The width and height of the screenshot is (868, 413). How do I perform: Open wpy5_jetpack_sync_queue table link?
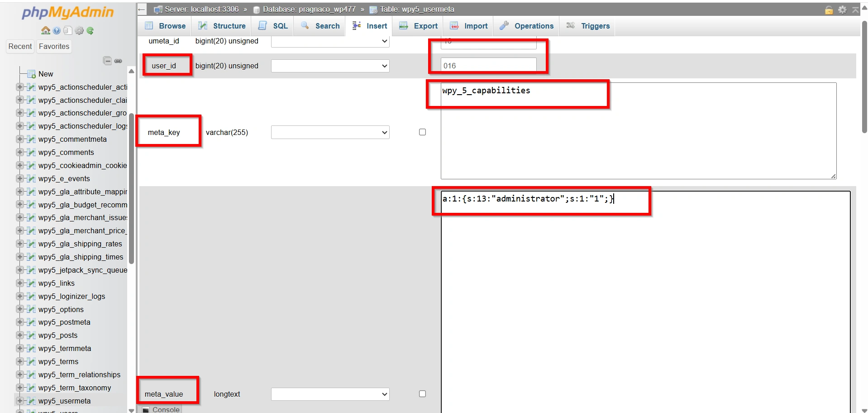pos(83,270)
